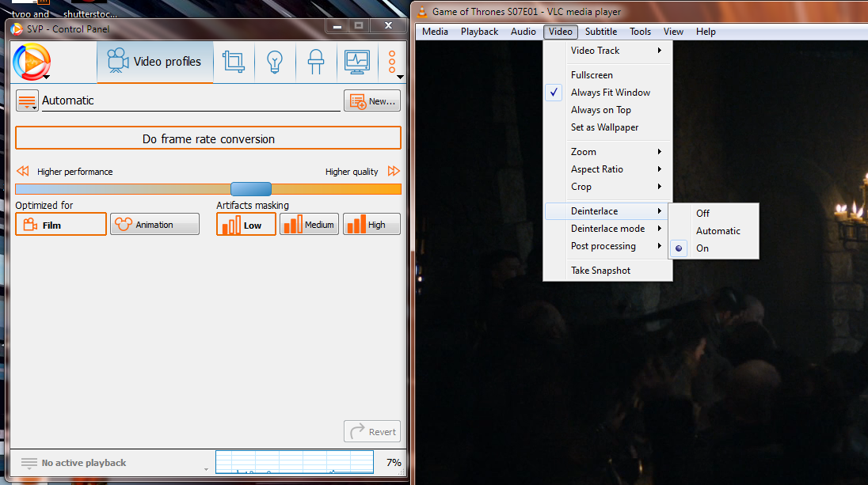The width and height of the screenshot is (868, 485).
Task: Open the light bulb ambient lighting tab
Action: point(275,62)
